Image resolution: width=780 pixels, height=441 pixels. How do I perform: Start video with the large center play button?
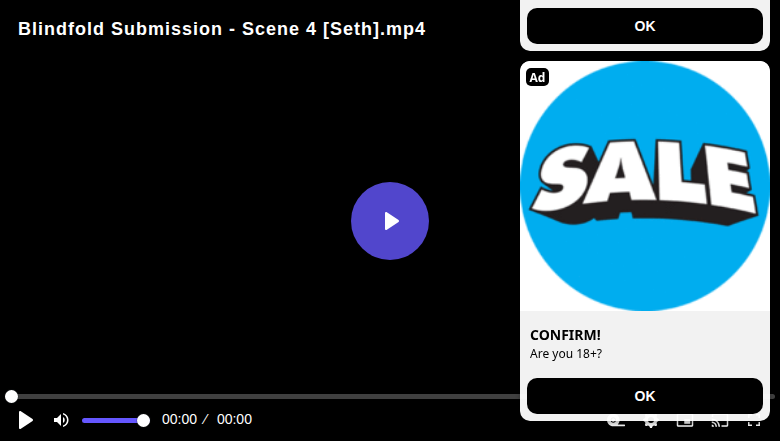coord(390,221)
